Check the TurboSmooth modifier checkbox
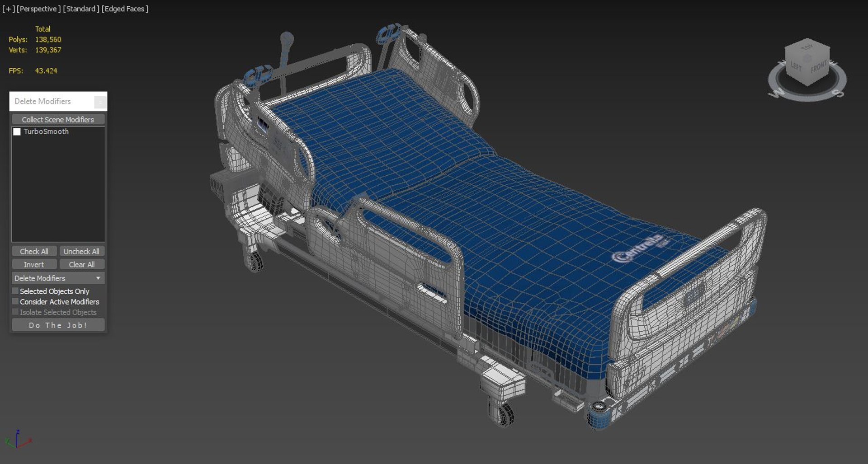Viewport: 868px width, 464px height. (17, 131)
